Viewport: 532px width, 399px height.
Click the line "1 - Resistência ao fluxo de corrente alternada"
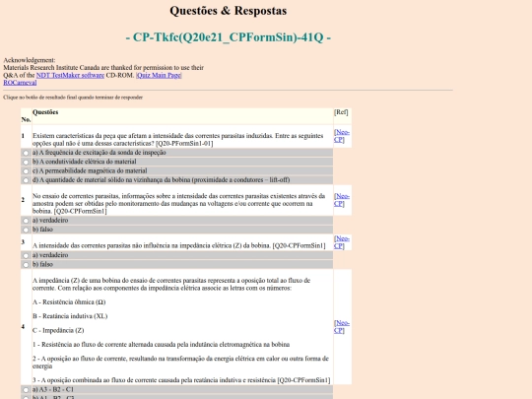162,345
